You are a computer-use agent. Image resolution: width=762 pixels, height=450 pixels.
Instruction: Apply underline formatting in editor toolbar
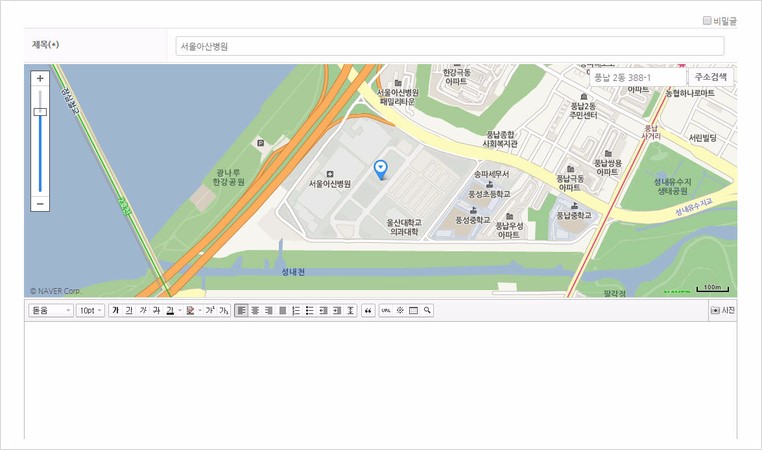(129, 311)
